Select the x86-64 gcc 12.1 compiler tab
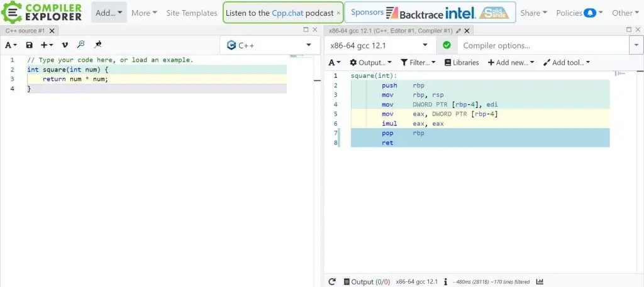This screenshot has width=644, height=287. [x=391, y=31]
